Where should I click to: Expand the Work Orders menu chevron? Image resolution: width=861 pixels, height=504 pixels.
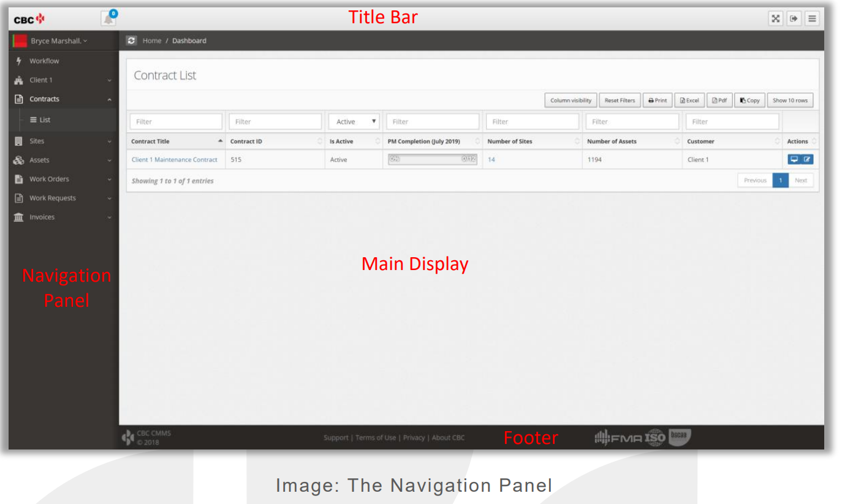pyautogui.click(x=109, y=179)
